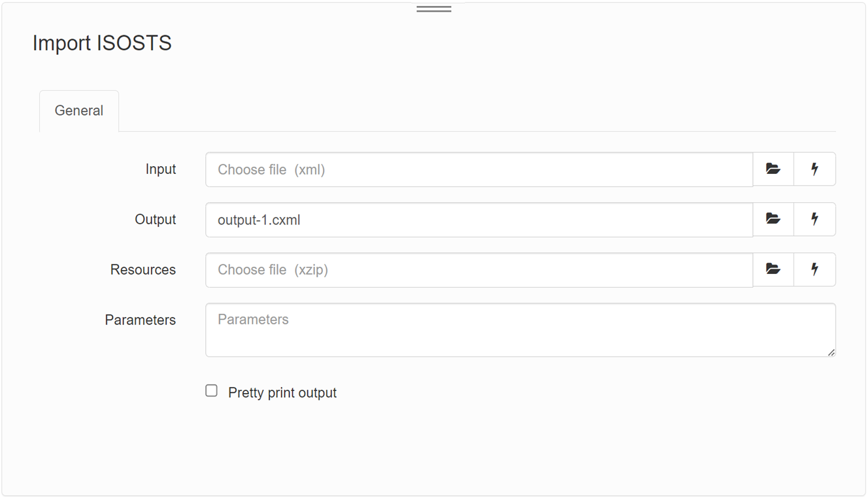Click lightning bolt icon beside Resources field

[x=814, y=269]
